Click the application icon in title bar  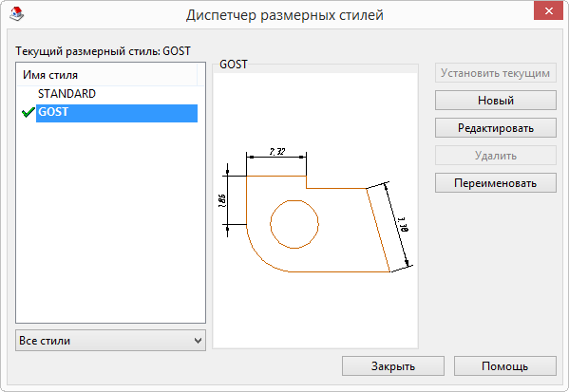coord(16,14)
